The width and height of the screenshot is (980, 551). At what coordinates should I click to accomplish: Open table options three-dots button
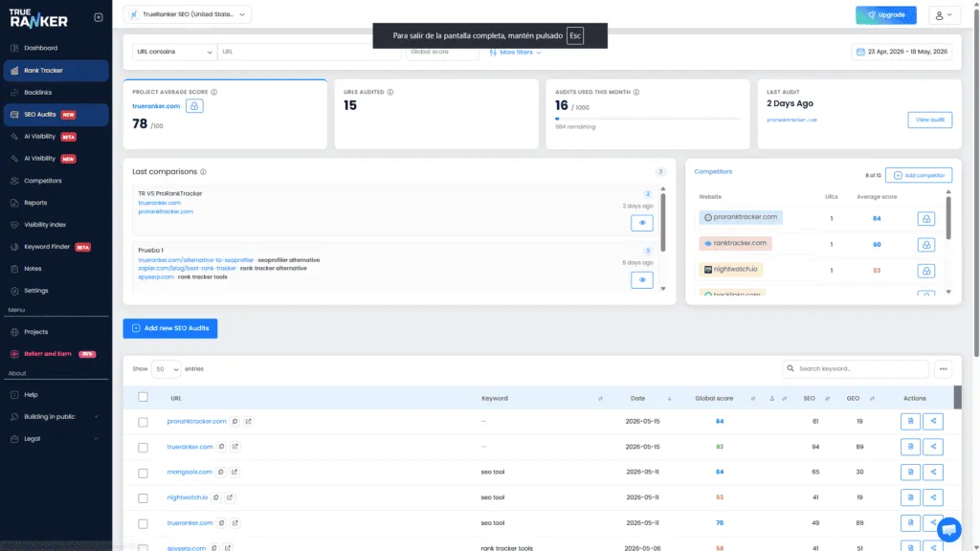pyautogui.click(x=943, y=369)
